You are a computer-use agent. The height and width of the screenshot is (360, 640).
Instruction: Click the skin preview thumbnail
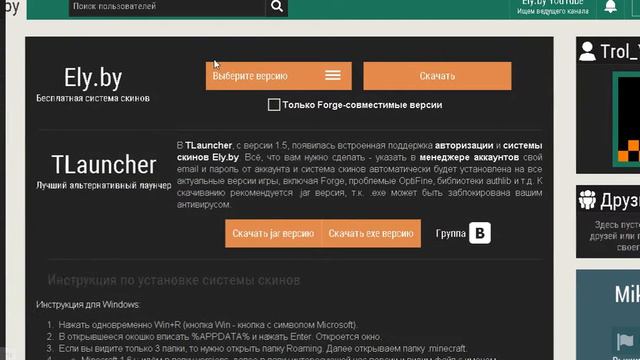pos(626,119)
